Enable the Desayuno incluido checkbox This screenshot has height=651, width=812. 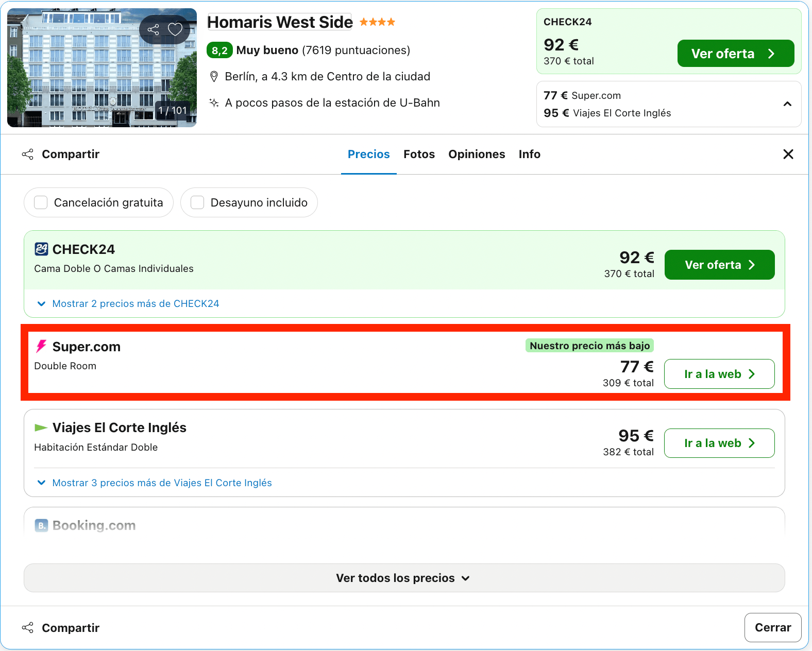pyautogui.click(x=197, y=202)
